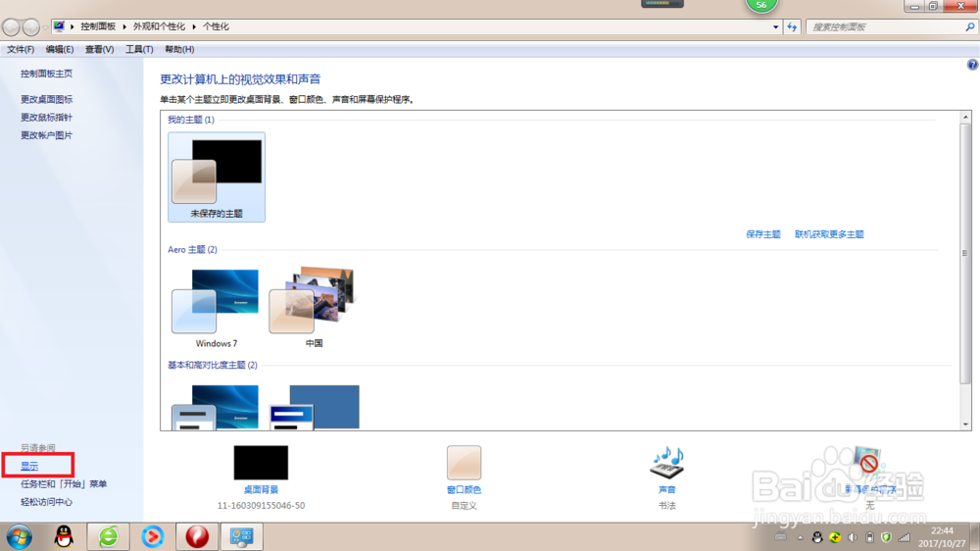The height and width of the screenshot is (551, 980).
Task: Open 窗口颜色 color swatch
Action: click(x=464, y=462)
